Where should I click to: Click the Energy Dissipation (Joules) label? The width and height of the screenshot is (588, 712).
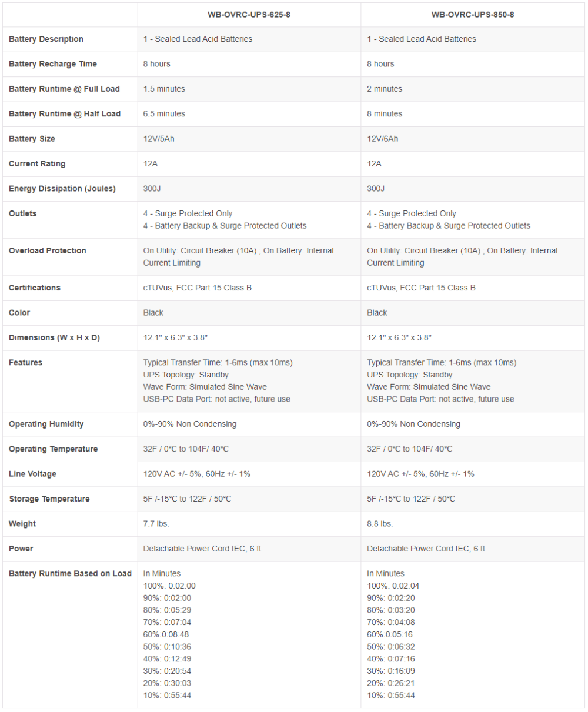[x=62, y=189]
